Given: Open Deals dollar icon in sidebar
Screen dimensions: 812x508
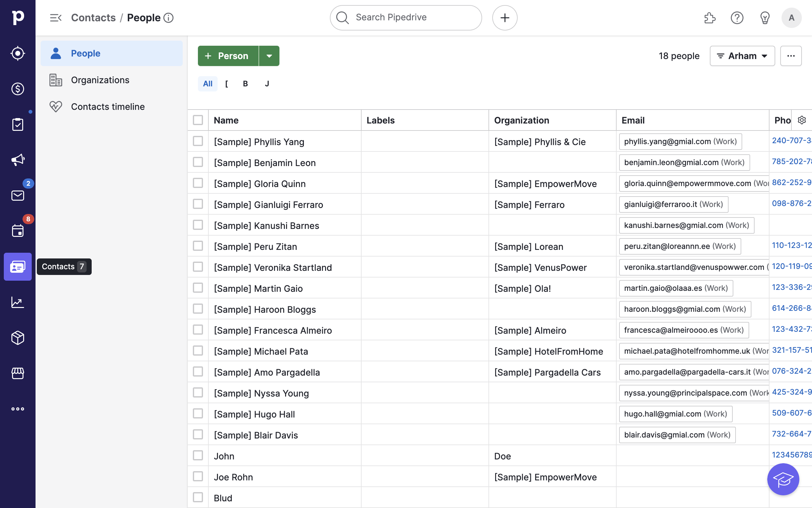Looking at the screenshot, I should tap(18, 89).
